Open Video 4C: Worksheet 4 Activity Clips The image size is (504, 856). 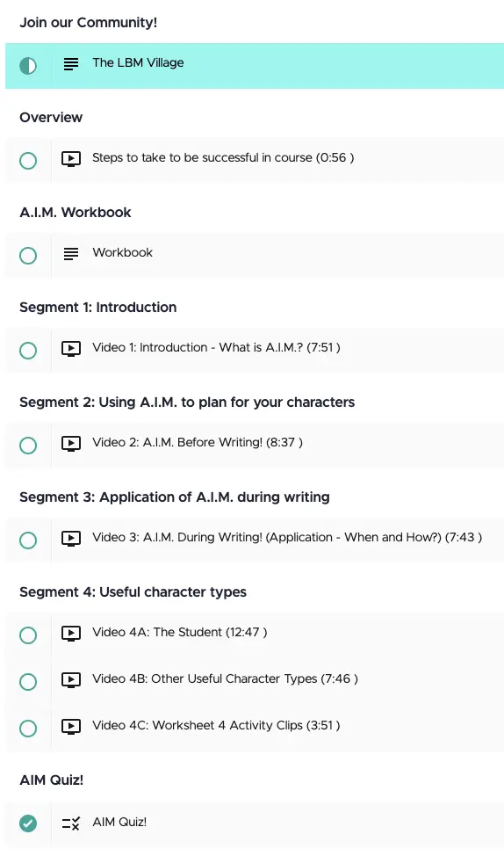[x=216, y=726]
